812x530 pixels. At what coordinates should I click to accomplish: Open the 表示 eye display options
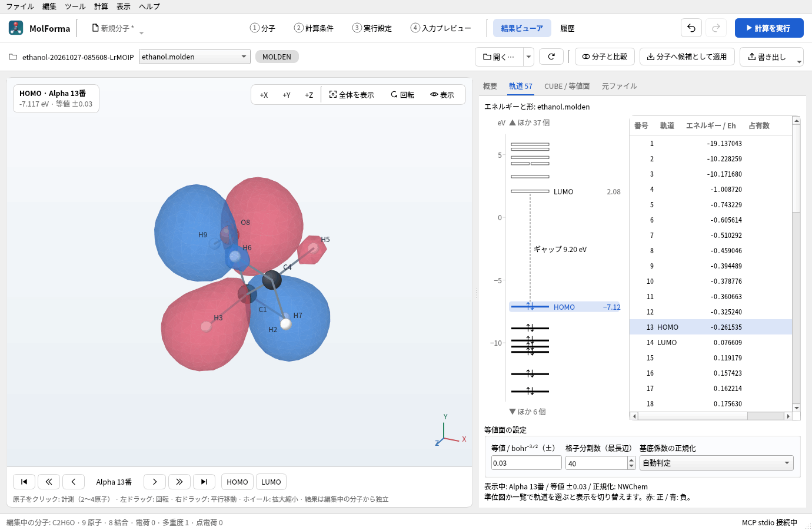click(442, 95)
